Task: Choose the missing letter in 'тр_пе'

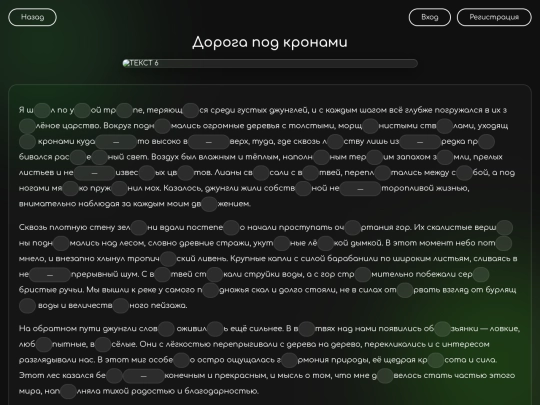Action: coord(124,110)
